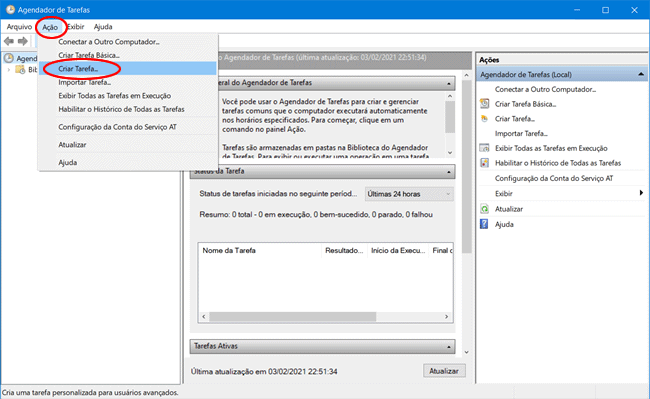Collapse the overview section of Agendador de Tarefas
The height and width of the screenshot is (399, 650).
449,83
